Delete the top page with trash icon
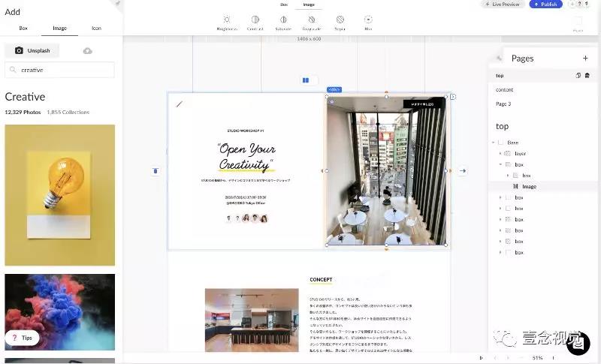 (x=587, y=75)
